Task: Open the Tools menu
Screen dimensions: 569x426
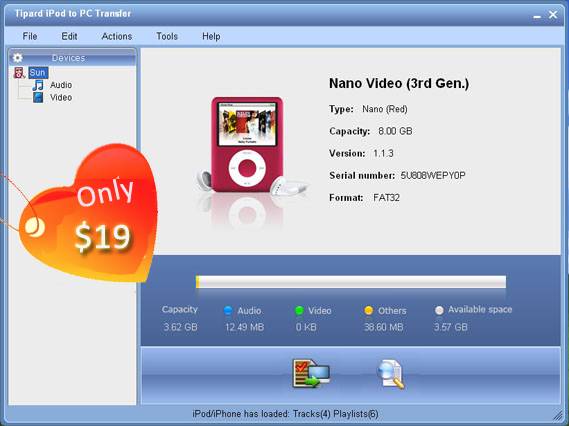Action: (167, 36)
